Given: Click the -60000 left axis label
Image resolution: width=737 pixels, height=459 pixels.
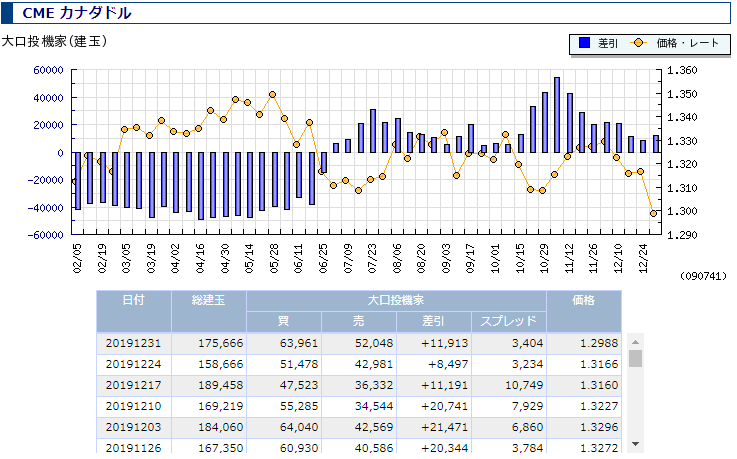Looking at the screenshot, I should (46, 235).
